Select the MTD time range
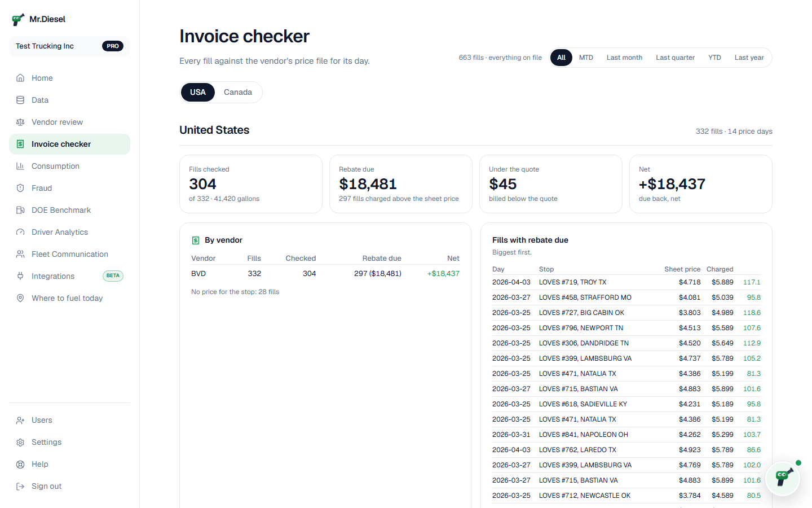812x508 pixels. point(586,58)
